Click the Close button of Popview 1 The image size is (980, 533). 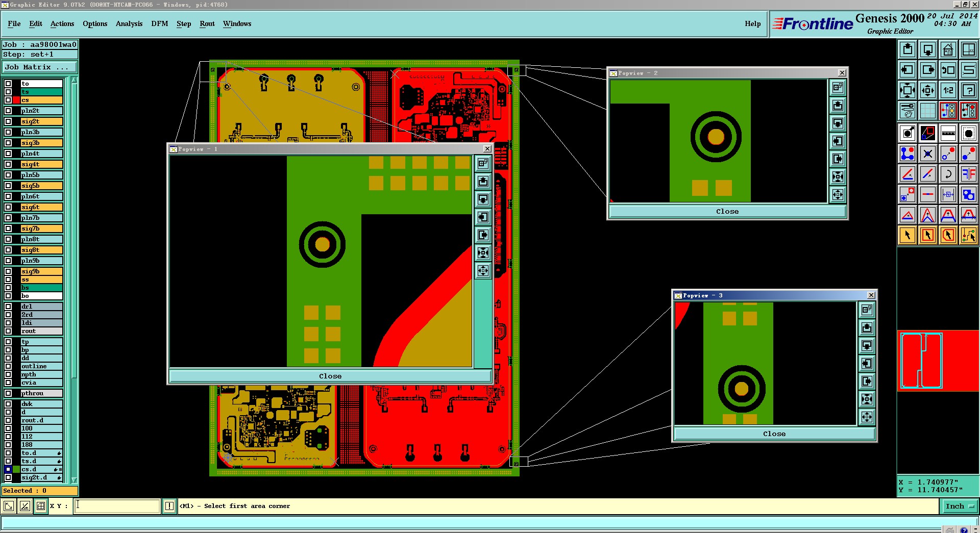(330, 376)
